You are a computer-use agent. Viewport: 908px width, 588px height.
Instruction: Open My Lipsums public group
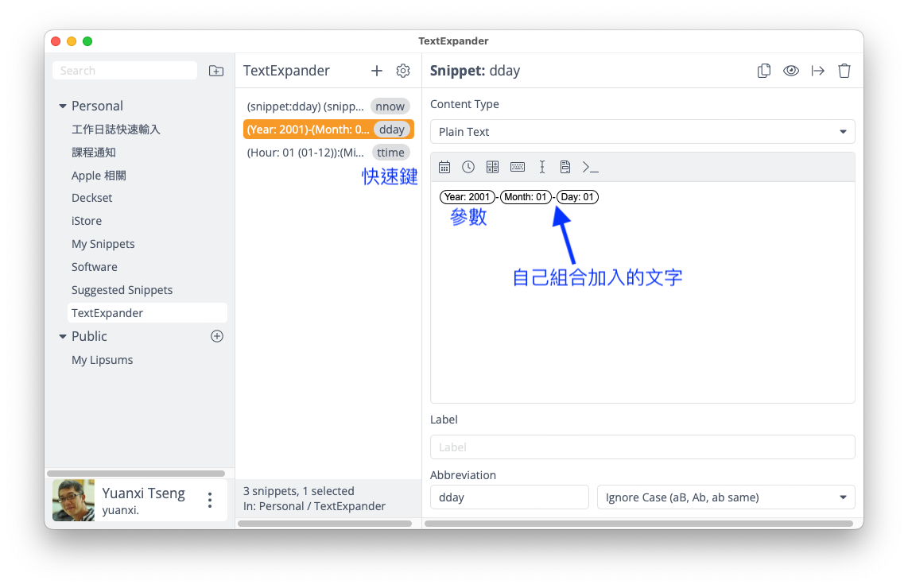point(102,360)
